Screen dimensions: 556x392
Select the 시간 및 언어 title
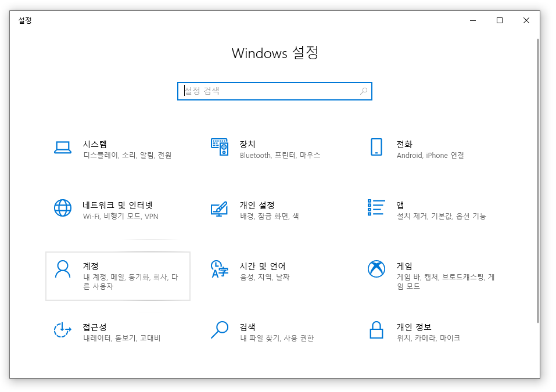point(263,266)
